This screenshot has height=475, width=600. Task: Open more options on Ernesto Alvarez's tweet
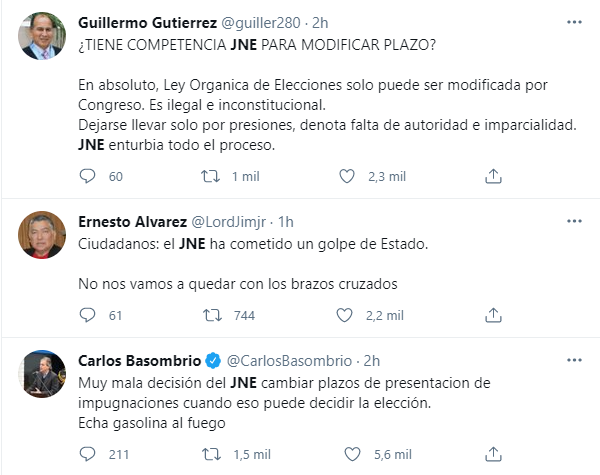pyautogui.click(x=573, y=221)
